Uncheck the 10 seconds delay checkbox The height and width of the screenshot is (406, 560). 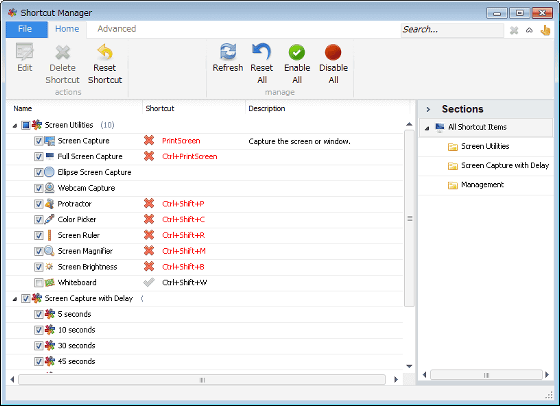pyautogui.click(x=39, y=330)
